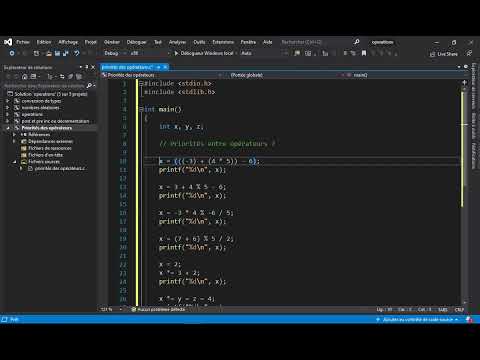Close the 'priorités des opérateurs.c' tab
This screenshot has height=360, width=480.
[165, 67]
